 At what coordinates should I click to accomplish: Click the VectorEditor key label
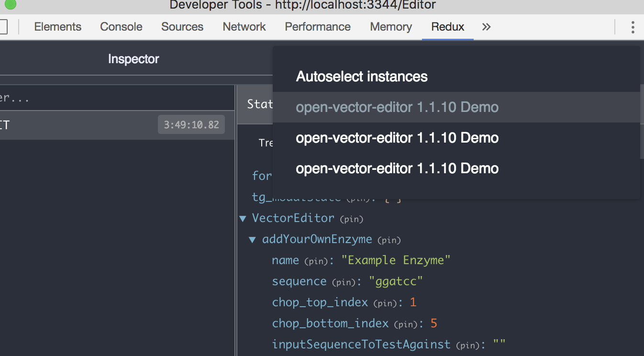pyautogui.click(x=293, y=218)
